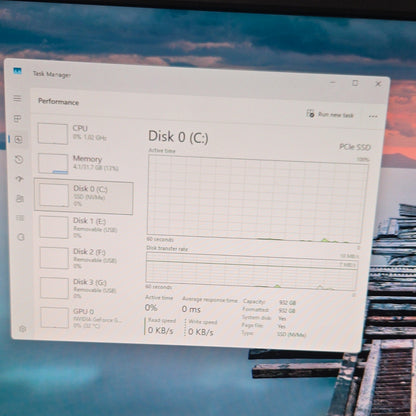
Task: Open the hamburger navigation menu
Action: [x=17, y=98]
